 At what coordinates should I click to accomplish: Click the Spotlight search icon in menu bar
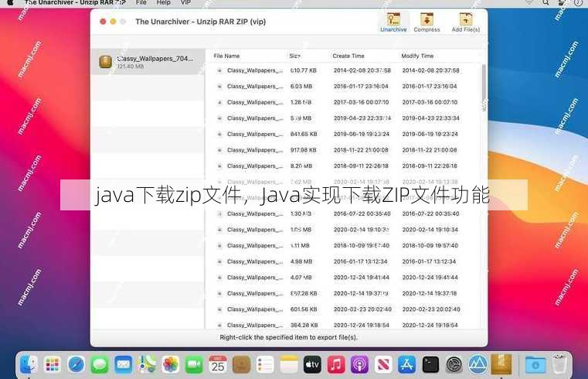546,2
